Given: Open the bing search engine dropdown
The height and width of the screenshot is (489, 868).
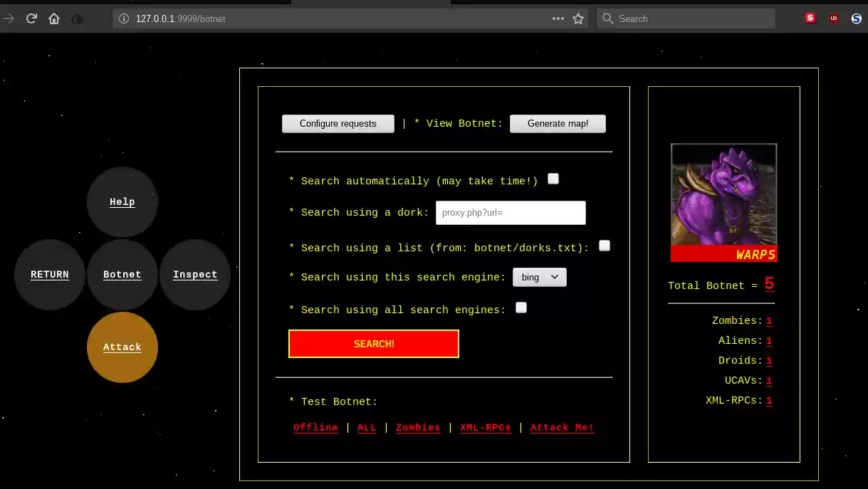Looking at the screenshot, I should (539, 277).
